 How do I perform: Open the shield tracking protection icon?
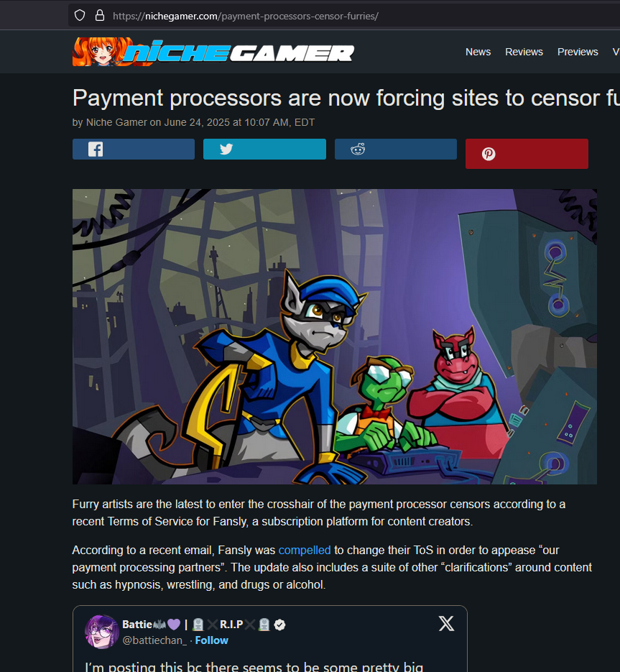click(x=80, y=16)
